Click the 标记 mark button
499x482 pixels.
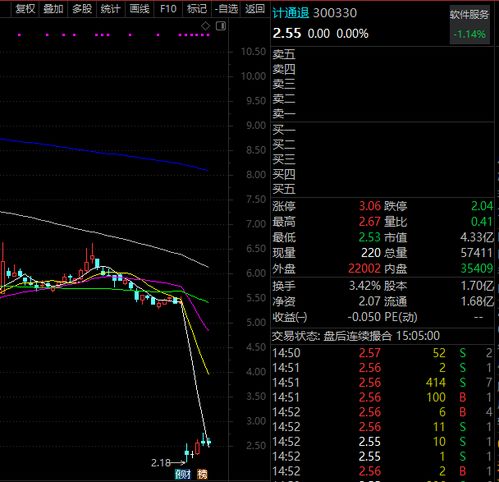(197, 9)
